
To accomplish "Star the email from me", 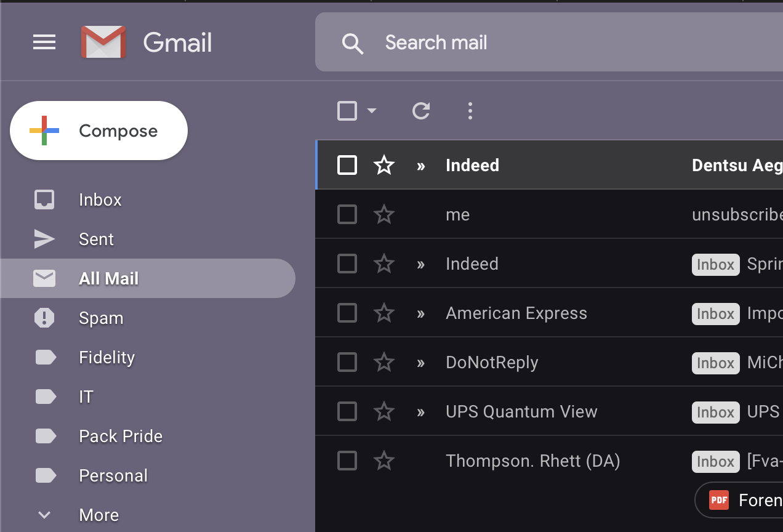I will [383, 214].
